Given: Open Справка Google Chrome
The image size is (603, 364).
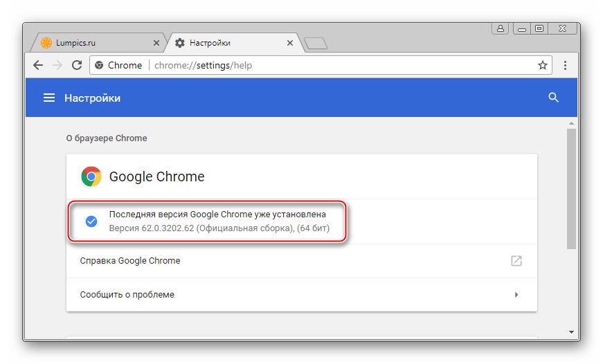Looking at the screenshot, I should [x=130, y=261].
